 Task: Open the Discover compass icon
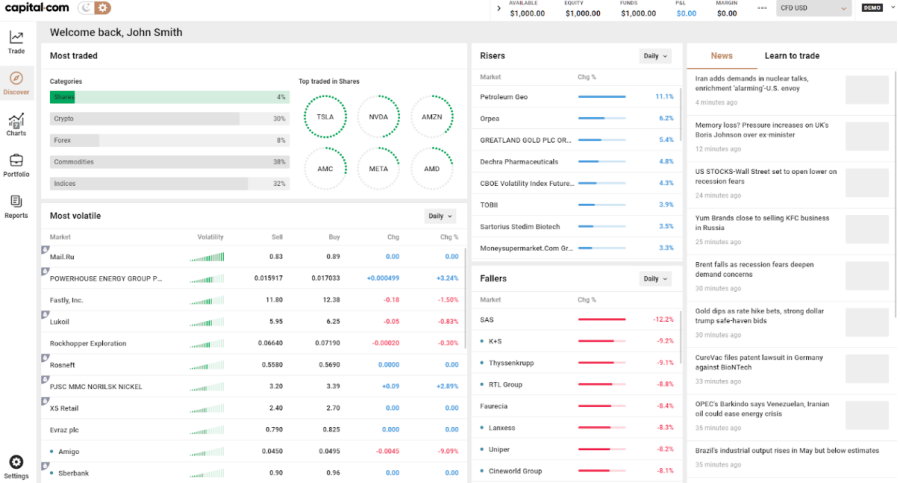click(x=16, y=78)
